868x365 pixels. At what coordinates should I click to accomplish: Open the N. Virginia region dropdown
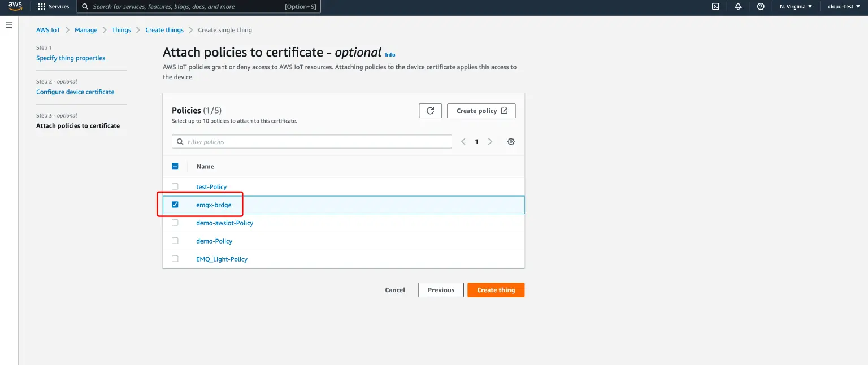click(x=796, y=7)
